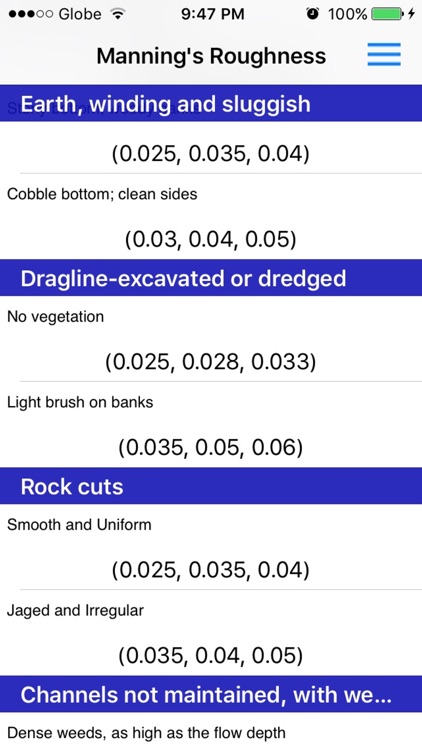
Task: Select the Earth, winding and sluggish header
Action: pyautogui.click(x=211, y=103)
